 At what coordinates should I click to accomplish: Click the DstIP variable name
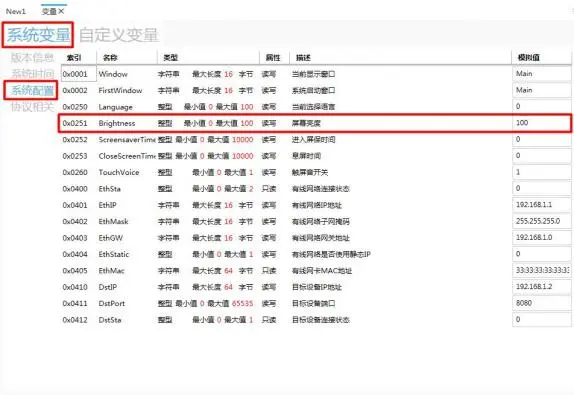tap(108, 287)
